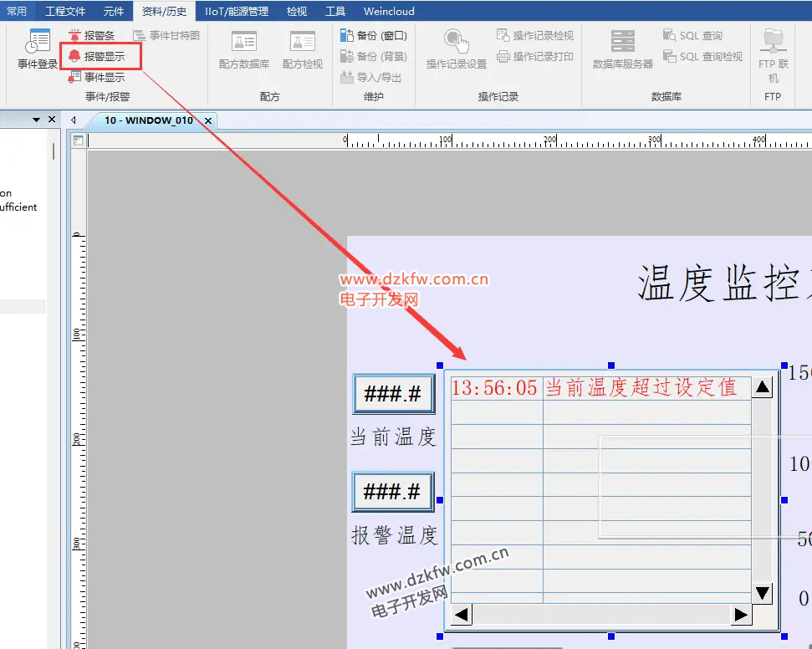
Task: Open the 配方检视 recipe view tool
Action: coord(302,49)
